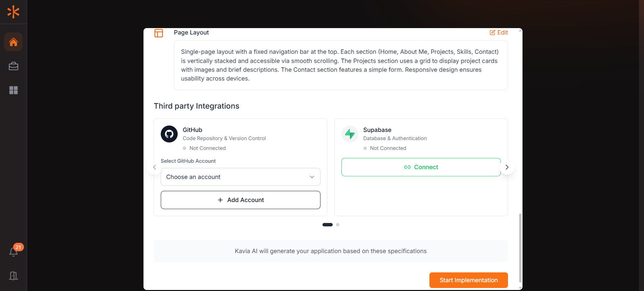This screenshot has height=291, width=644.
Task: Open the Home sidebar icon
Action: tap(14, 42)
